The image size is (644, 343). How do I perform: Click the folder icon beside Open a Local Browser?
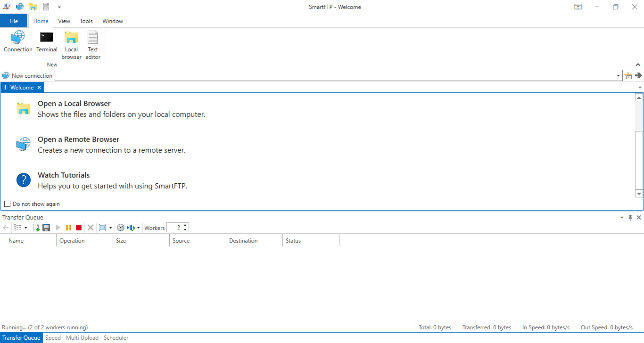click(x=24, y=108)
